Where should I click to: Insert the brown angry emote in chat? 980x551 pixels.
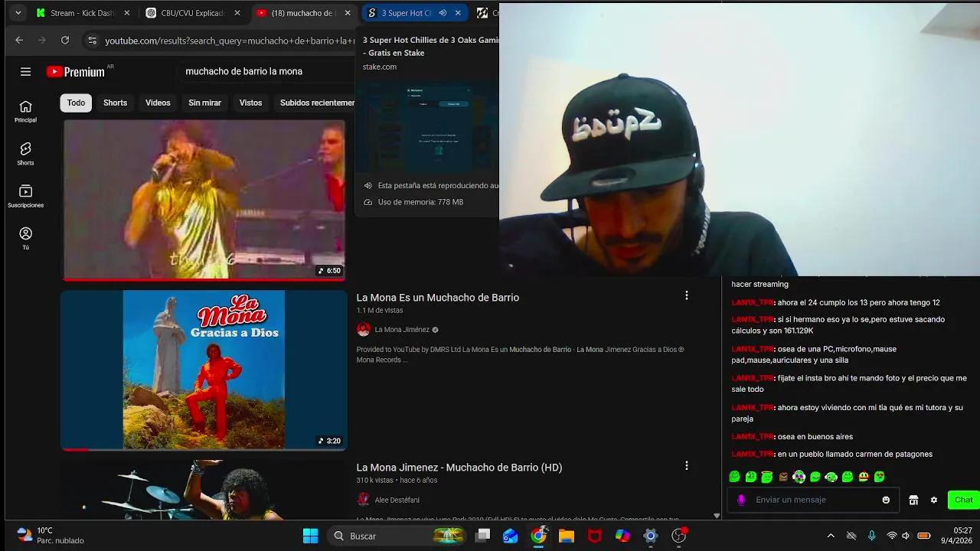pyautogui.click(x=783, y=477)
